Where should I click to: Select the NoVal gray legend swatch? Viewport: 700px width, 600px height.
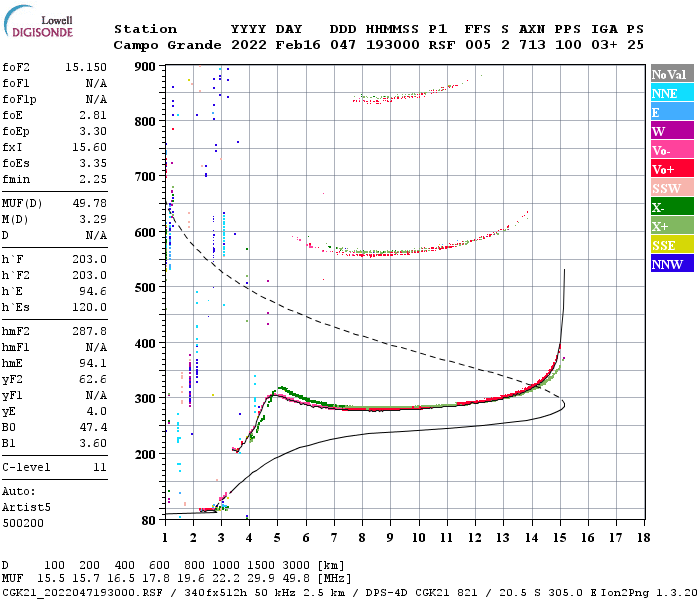pyautogui.click(x=672, y=74)
